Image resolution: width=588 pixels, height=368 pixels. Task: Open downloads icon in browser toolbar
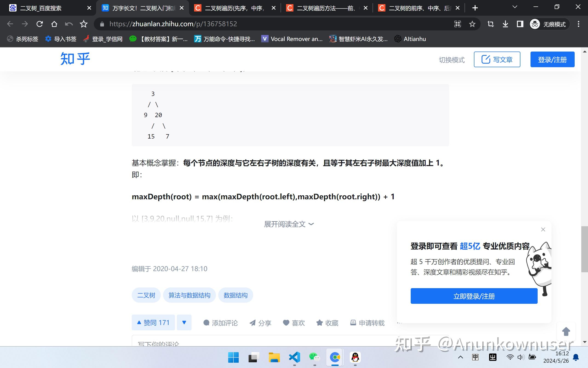click(505, 24)
